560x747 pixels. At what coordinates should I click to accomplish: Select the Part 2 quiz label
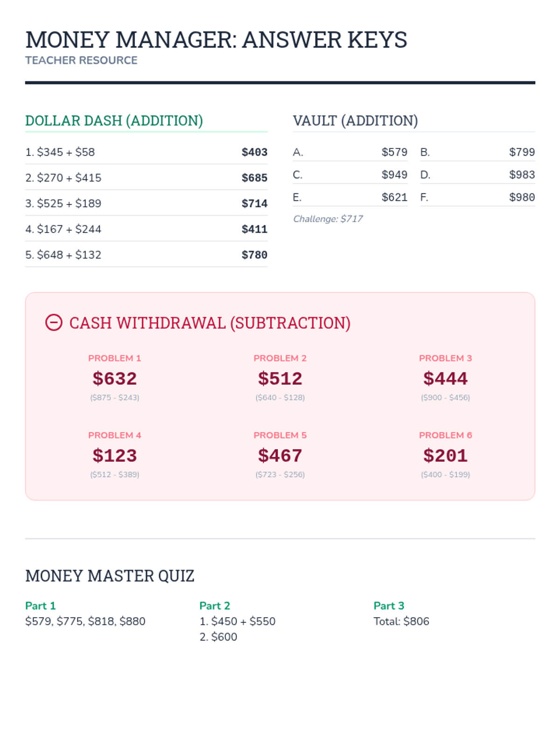tap(215, 606)
